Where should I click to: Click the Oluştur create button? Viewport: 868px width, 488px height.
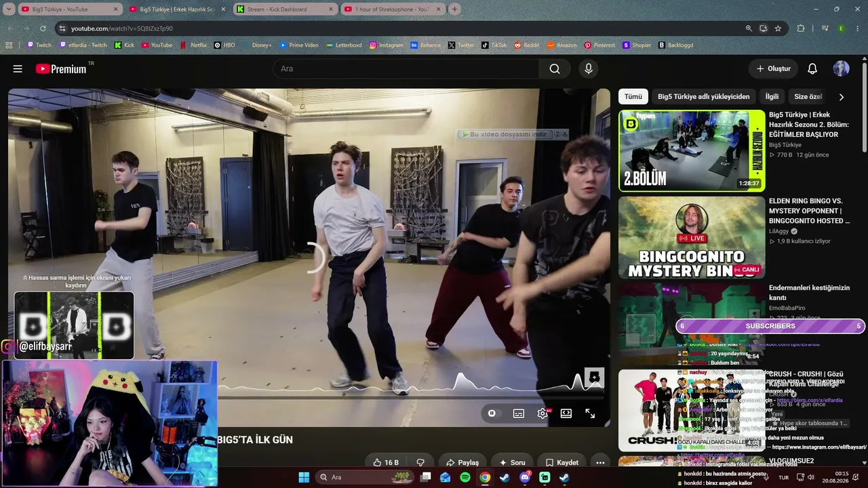click(774, 68)
